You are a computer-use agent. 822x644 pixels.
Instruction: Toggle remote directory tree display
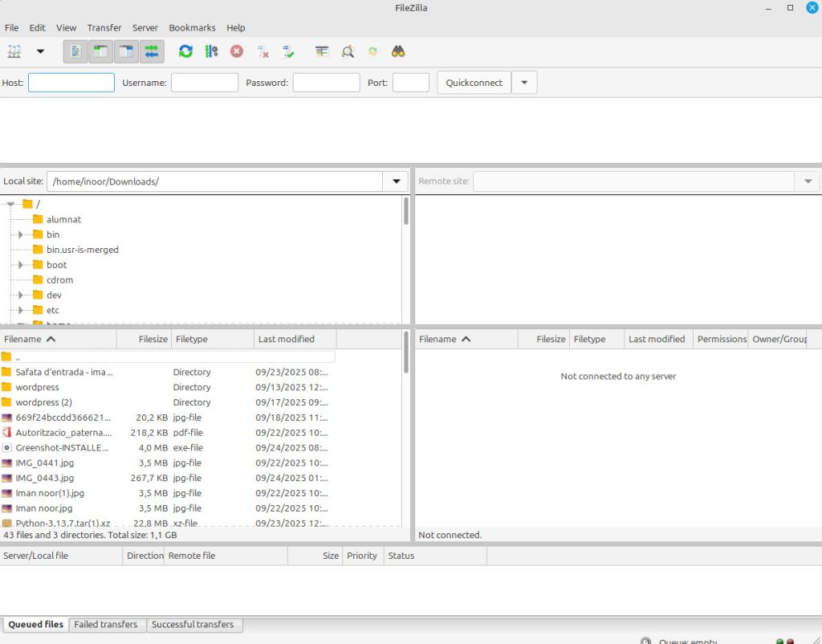[x=126, y=51]
